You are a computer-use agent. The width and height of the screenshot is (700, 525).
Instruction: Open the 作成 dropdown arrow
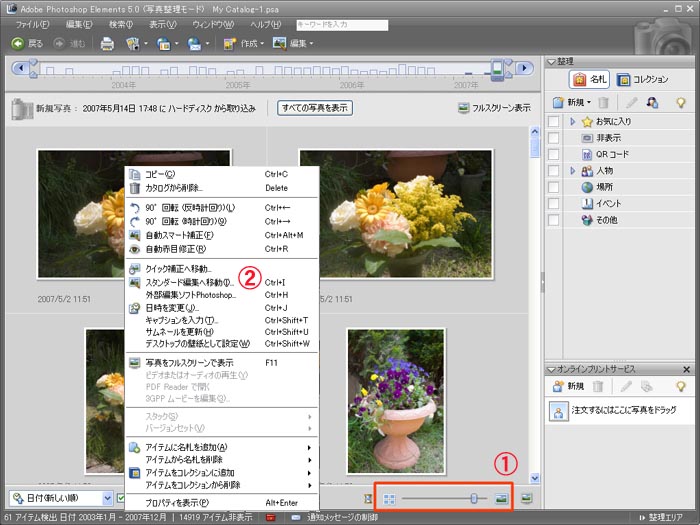point(262,44)
